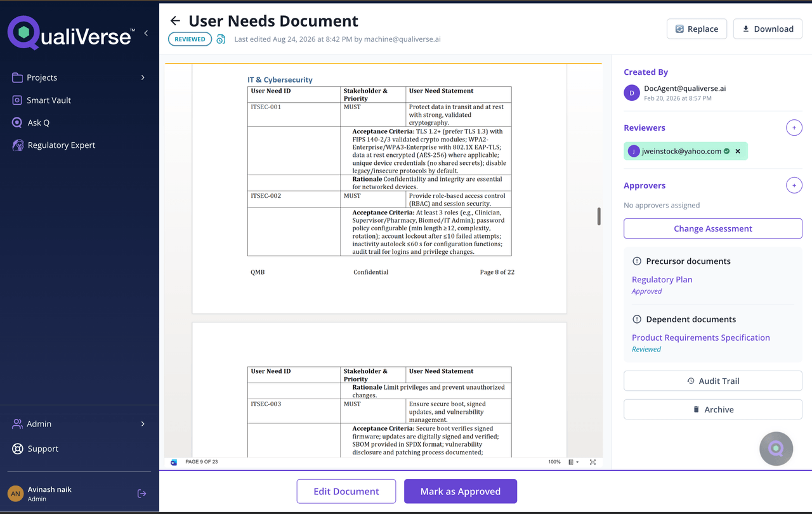Open the page layout dropdown in viewer
Screen dimensions: 812x514
click(x=573, y=462)
